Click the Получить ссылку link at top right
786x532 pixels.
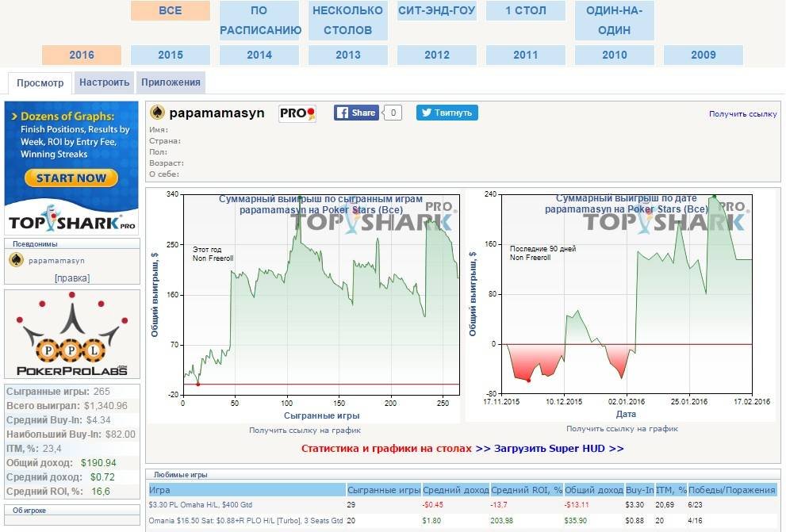click(742, 114)
